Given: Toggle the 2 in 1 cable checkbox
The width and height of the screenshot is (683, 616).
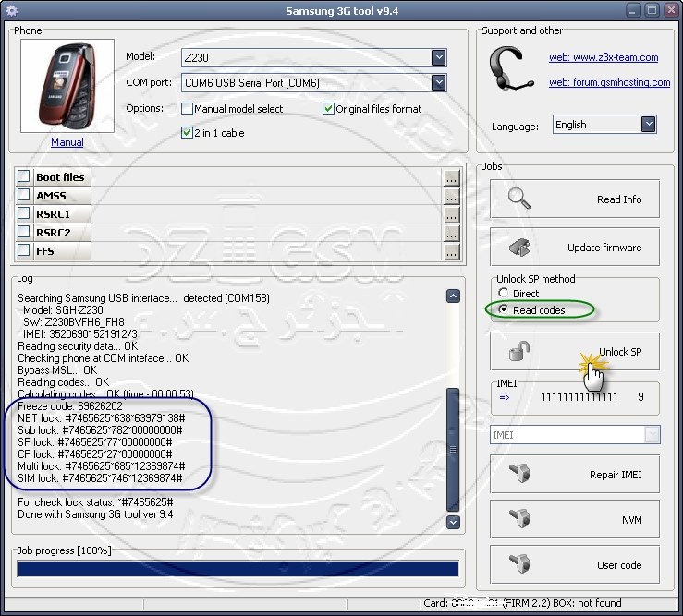Looking at the screenshot, I should tap(187, 132).
